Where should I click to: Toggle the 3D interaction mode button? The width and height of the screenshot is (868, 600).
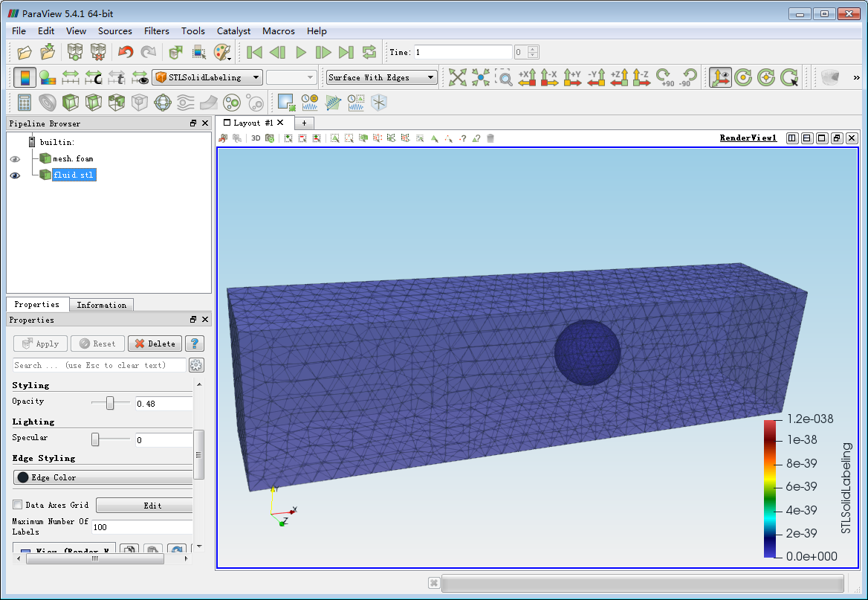[256, 138]
